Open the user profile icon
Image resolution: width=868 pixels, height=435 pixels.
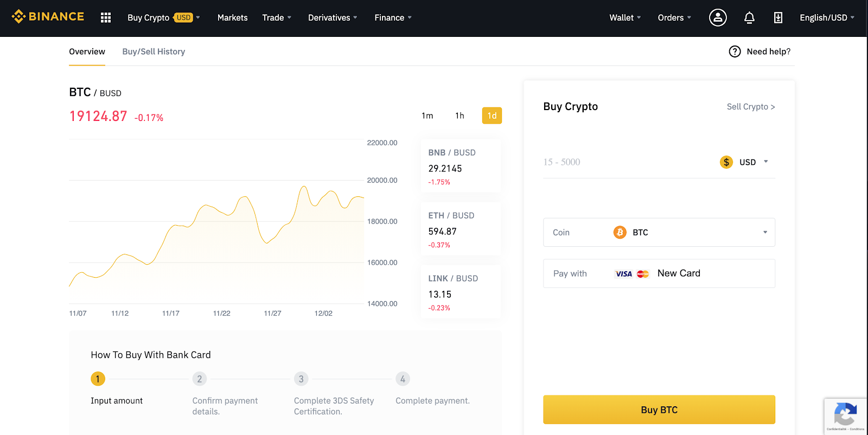tap(718, 18)
